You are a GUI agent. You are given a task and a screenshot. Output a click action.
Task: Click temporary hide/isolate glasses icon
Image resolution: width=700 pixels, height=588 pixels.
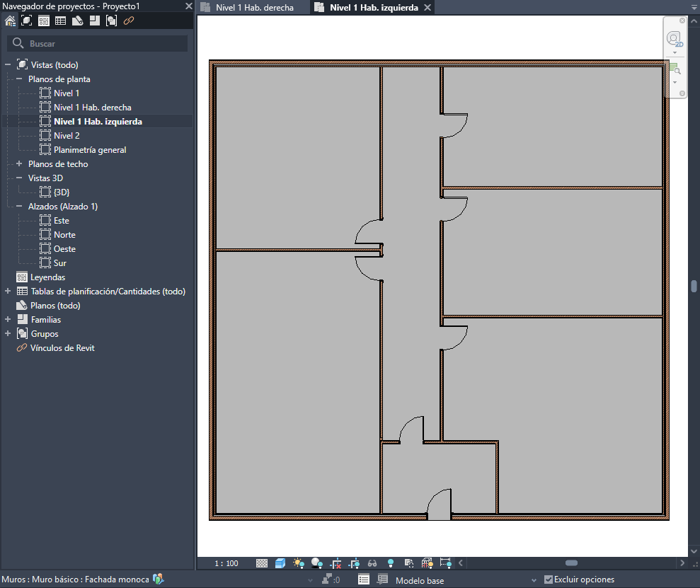tap(372, 563)
